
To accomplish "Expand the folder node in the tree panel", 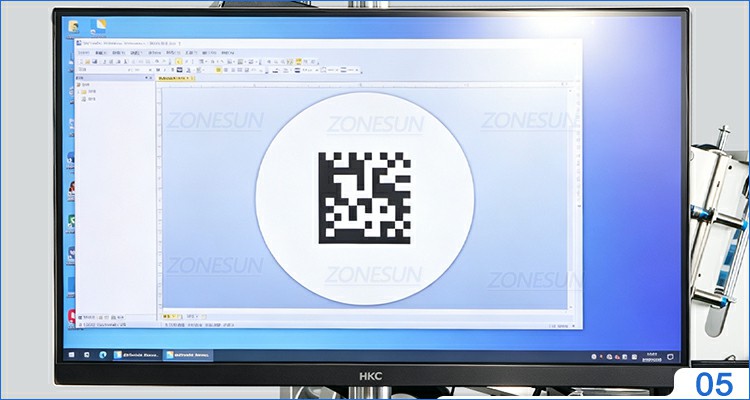I will point(78,91).
